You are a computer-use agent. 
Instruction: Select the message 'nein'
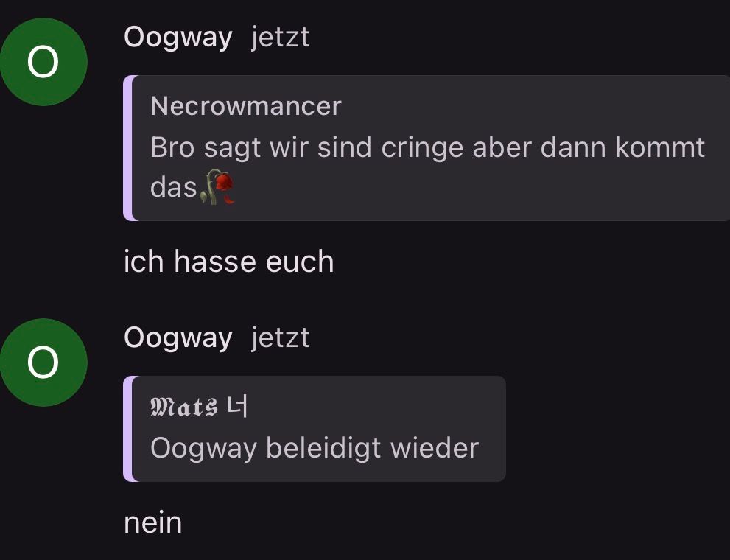coord(152,522)
